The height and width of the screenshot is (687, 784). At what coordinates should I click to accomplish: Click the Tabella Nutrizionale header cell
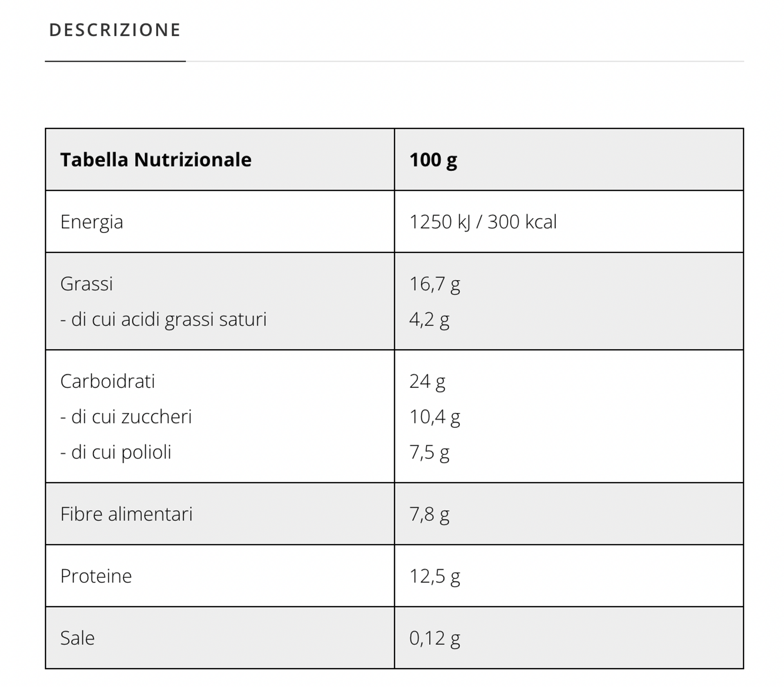tap(156, 160)
